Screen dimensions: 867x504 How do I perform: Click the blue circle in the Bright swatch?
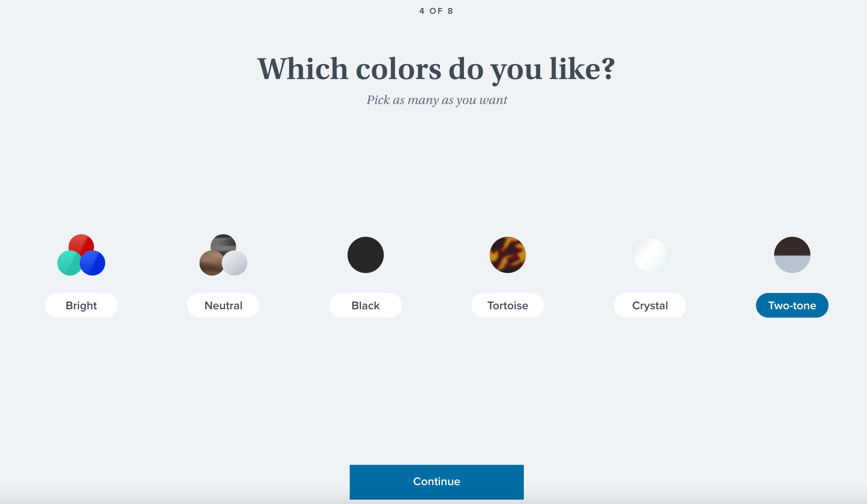point(93,263)
